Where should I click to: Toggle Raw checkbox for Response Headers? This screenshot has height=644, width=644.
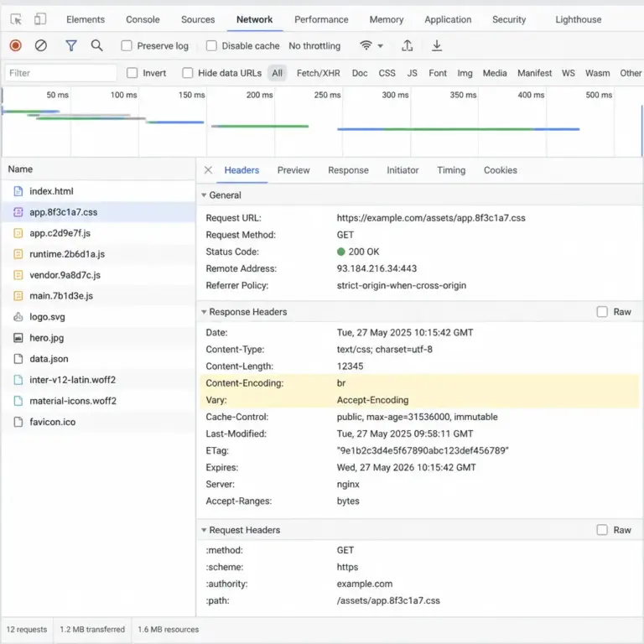[602, 312]
